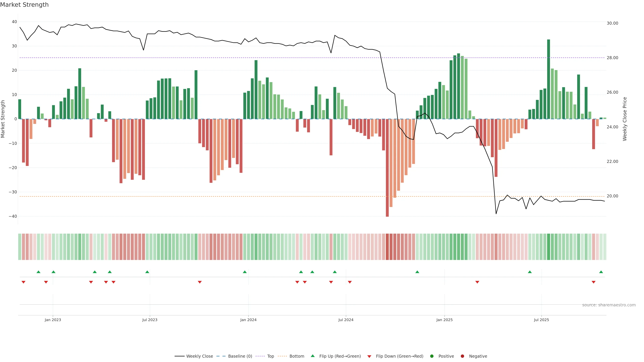This screenshot has height=362, width=644.
Task: Click the orange Bottom legend line
Action: 282,356
